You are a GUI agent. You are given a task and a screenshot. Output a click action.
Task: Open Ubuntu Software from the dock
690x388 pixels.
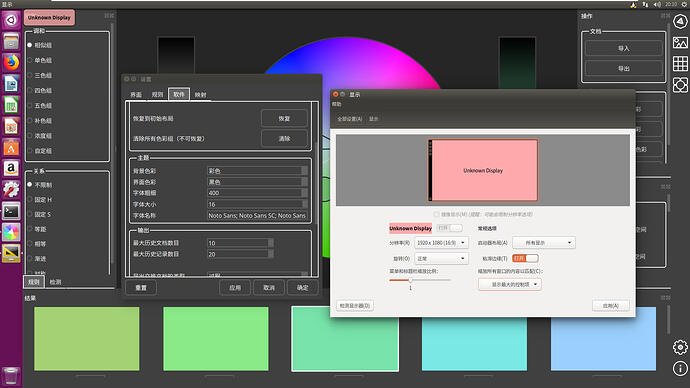pyautogui.click(x=11, y=147)
